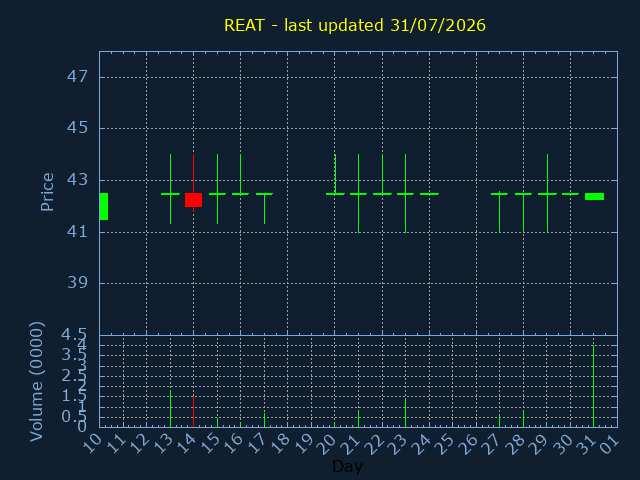Image resolution: width=640 pixels, height=480 pixels.
Task: Click the Volume (0000) axis title
Action: pos(37,382)
